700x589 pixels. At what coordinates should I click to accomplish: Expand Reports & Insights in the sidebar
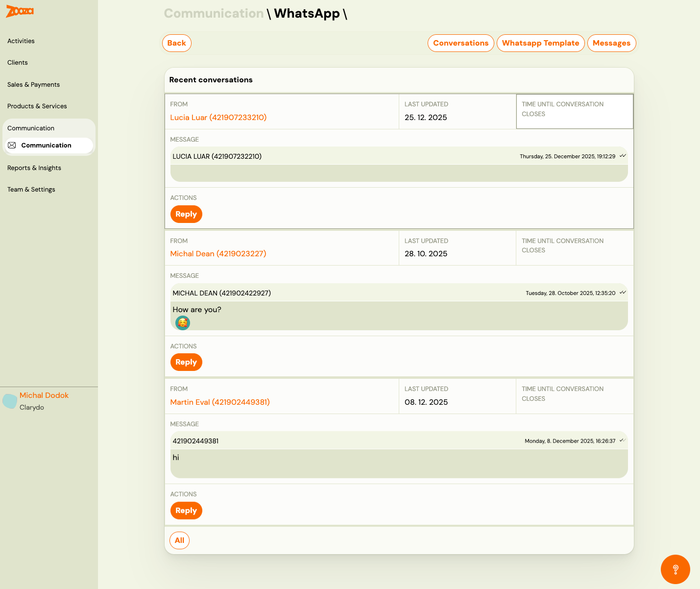click(34, 168)
